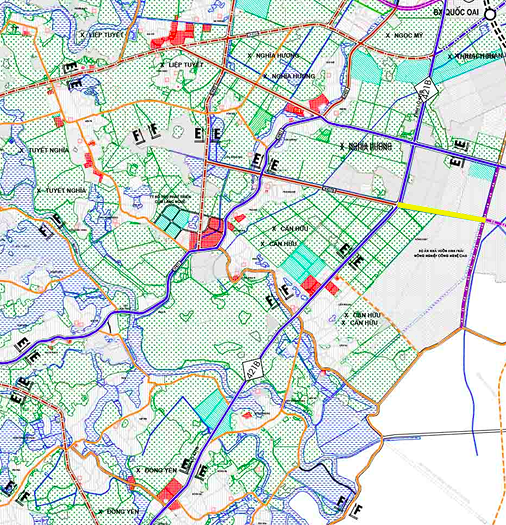
Task: Click the large red block at the map center
Action: (211, 233)
